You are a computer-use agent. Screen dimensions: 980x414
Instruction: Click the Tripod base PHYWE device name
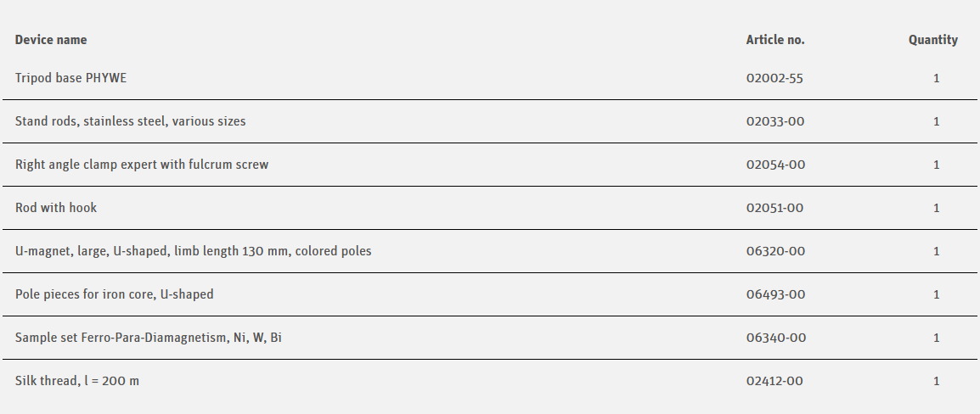71,78
